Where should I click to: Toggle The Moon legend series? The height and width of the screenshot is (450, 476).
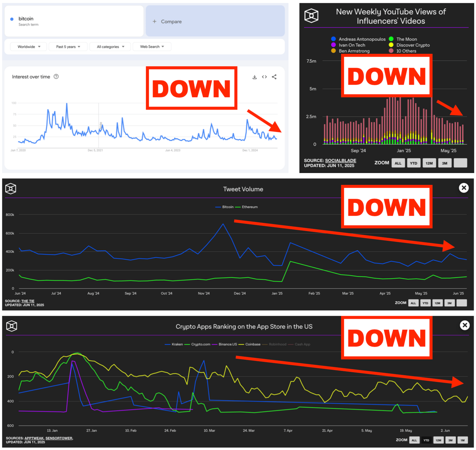click(403, 39)
